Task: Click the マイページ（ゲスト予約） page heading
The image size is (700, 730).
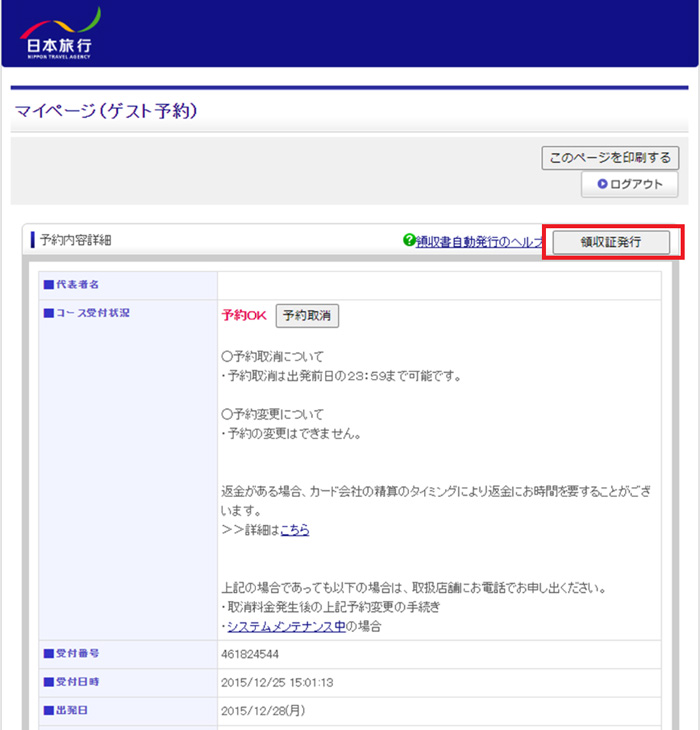Action: click(x=105, y=111)
